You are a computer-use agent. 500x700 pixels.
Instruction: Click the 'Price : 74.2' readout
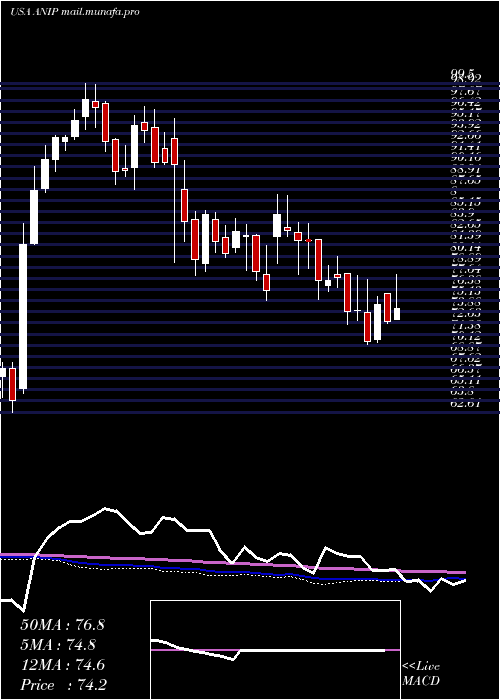[x=63, y=685]
